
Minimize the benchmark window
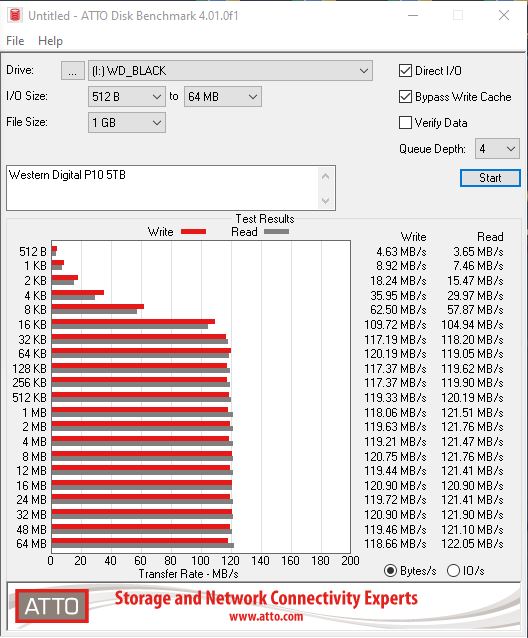pos(413,15)
